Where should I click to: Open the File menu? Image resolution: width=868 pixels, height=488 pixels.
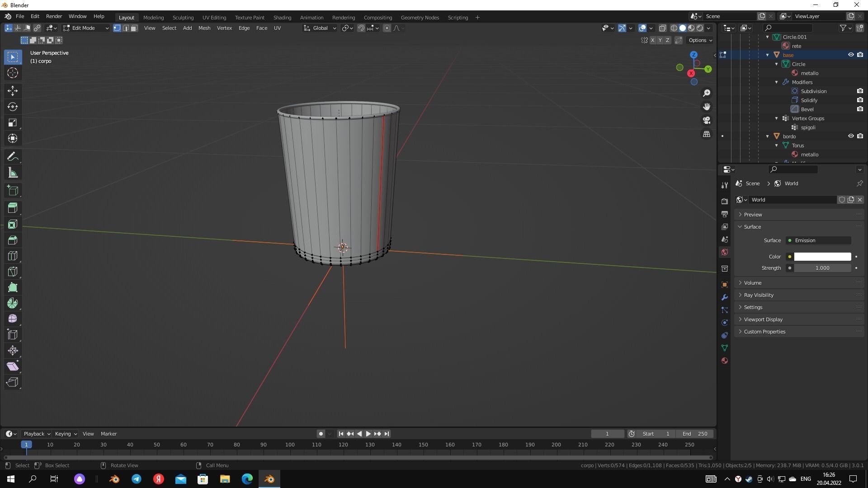click(x=20, y=16)
